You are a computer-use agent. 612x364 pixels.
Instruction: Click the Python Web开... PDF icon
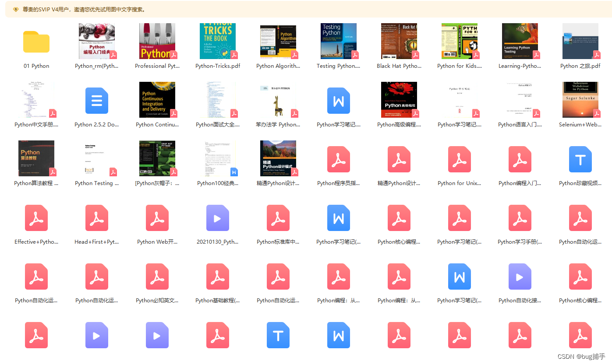click(157, 218)
